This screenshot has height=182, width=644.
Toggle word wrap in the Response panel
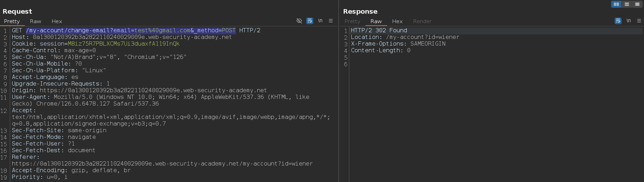pyautogui.click(x=618, y=21)
